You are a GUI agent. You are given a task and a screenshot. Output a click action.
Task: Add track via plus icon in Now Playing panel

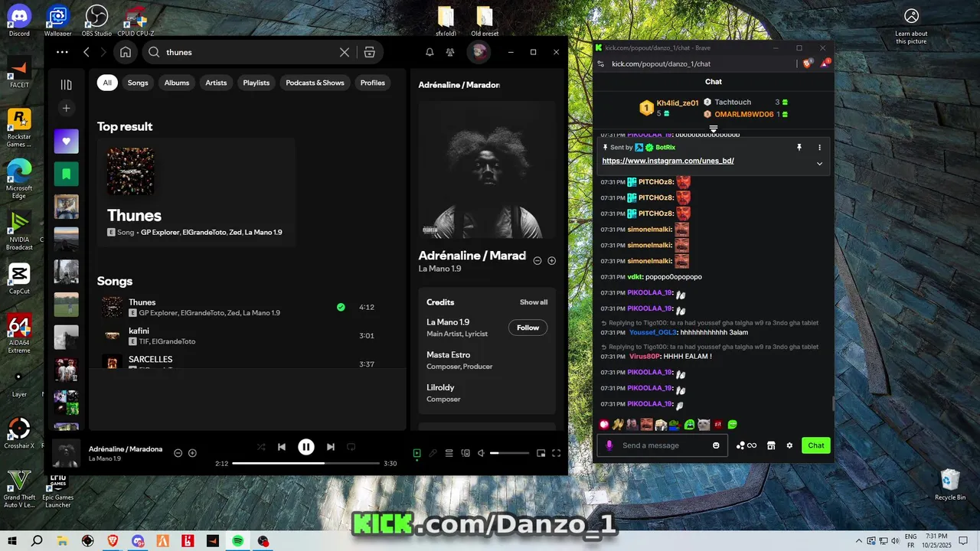point(551,261)
